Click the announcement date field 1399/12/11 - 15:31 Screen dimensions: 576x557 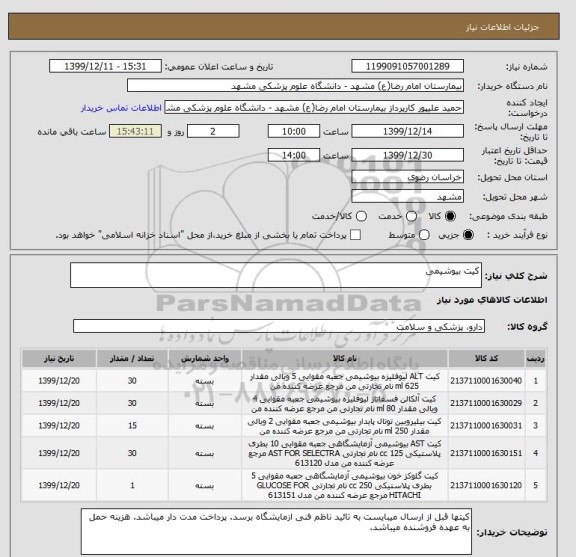coord(105,67)
